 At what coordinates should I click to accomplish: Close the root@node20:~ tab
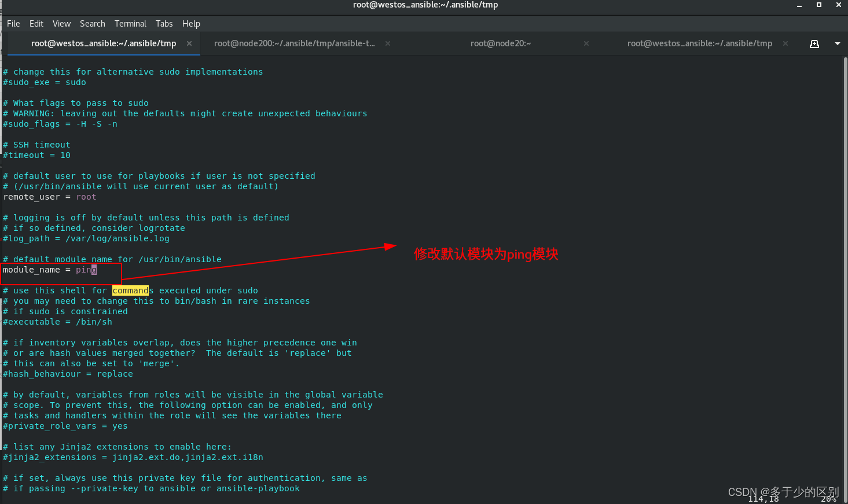click(x=586, y=43)
